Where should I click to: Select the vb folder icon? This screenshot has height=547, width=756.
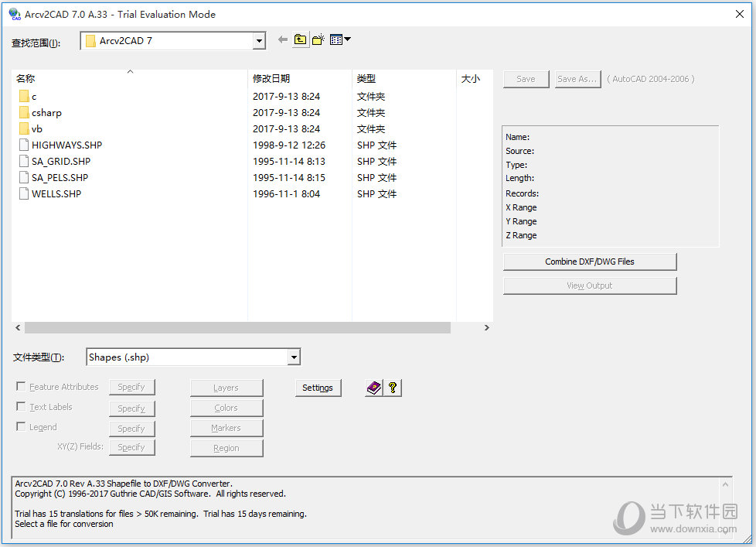point(24,128)
